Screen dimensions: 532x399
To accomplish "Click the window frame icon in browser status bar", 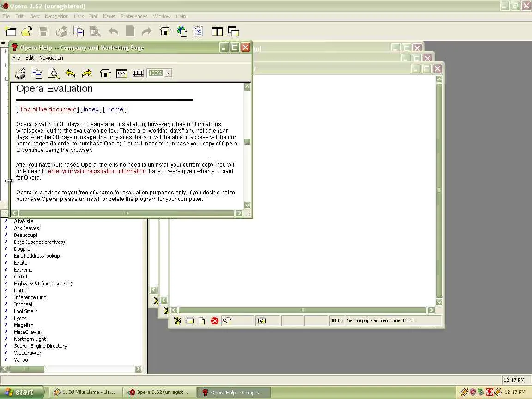I will (190, 321).
